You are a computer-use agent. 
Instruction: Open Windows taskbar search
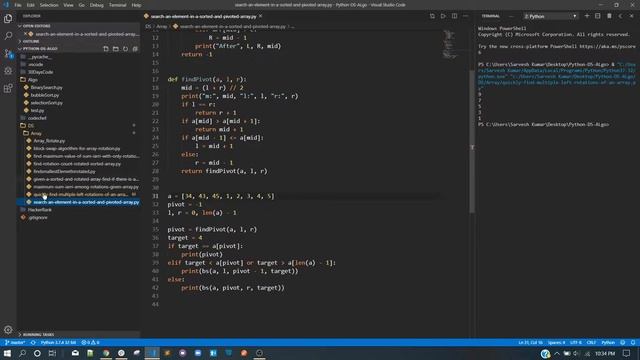point(22,353)
